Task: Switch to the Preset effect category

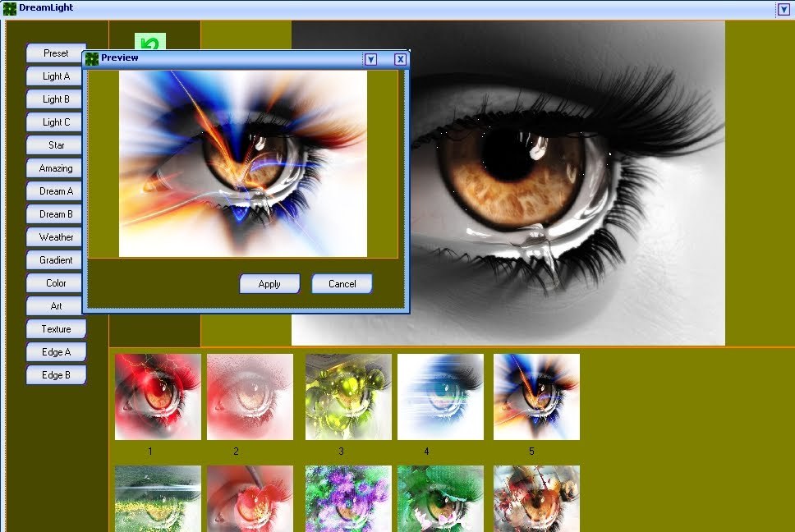Action: [x=55, y=53]
